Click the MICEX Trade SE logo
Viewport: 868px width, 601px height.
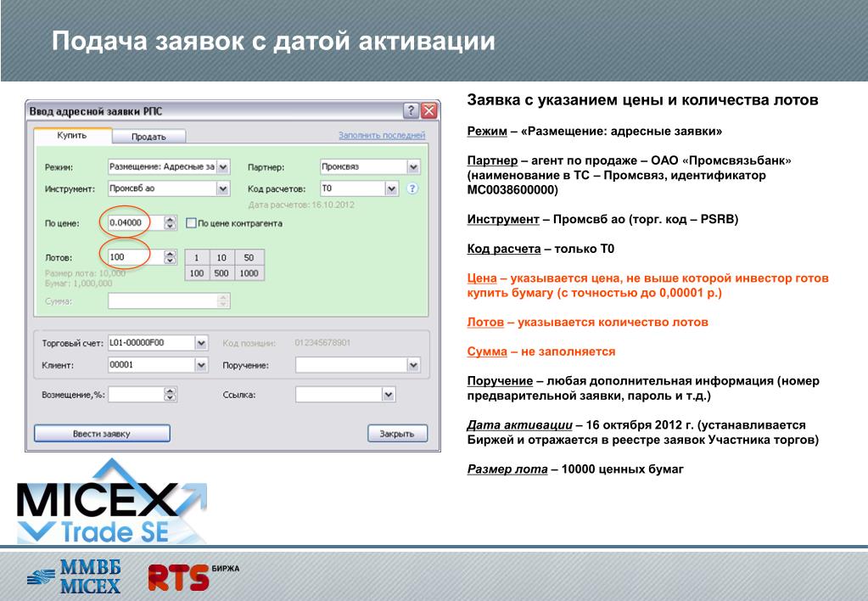tap(112, 502)
